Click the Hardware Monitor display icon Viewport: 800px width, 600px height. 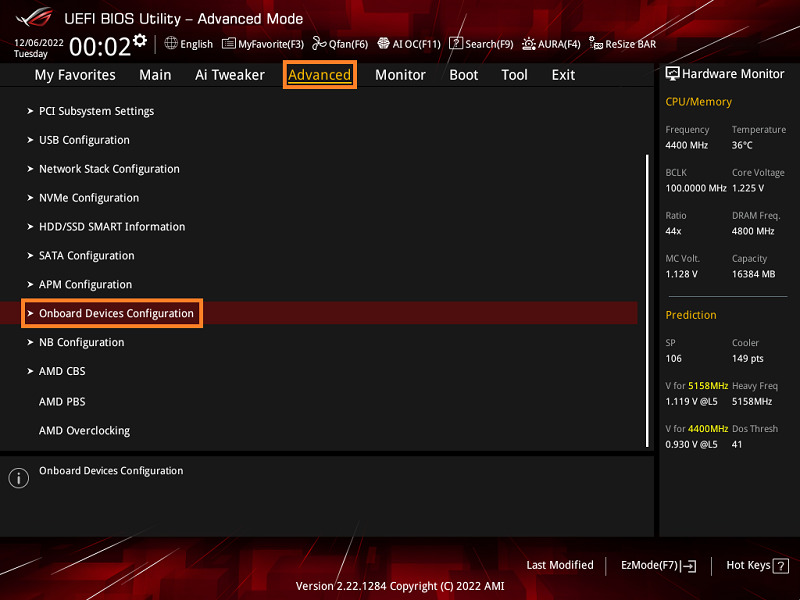click(x=672, y=73)
